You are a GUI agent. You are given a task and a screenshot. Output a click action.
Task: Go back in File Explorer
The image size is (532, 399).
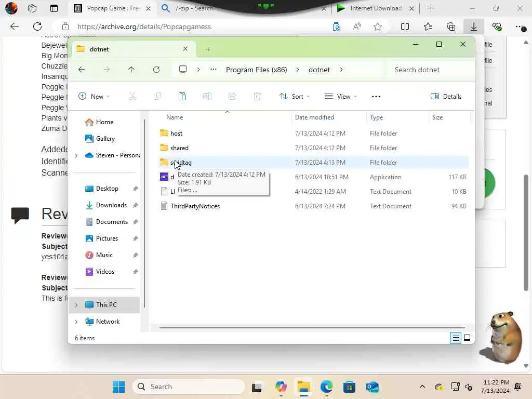(82, 70)
